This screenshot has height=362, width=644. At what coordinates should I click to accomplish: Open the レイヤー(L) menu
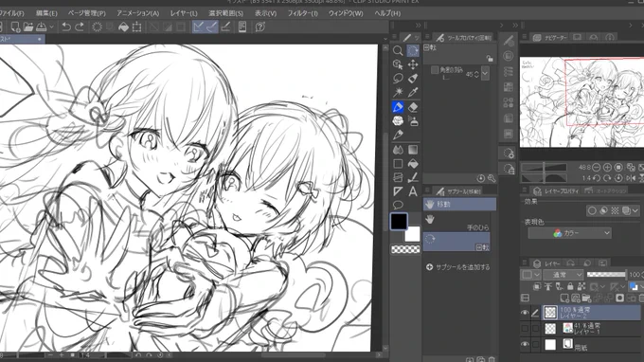[x=184, y=13]
